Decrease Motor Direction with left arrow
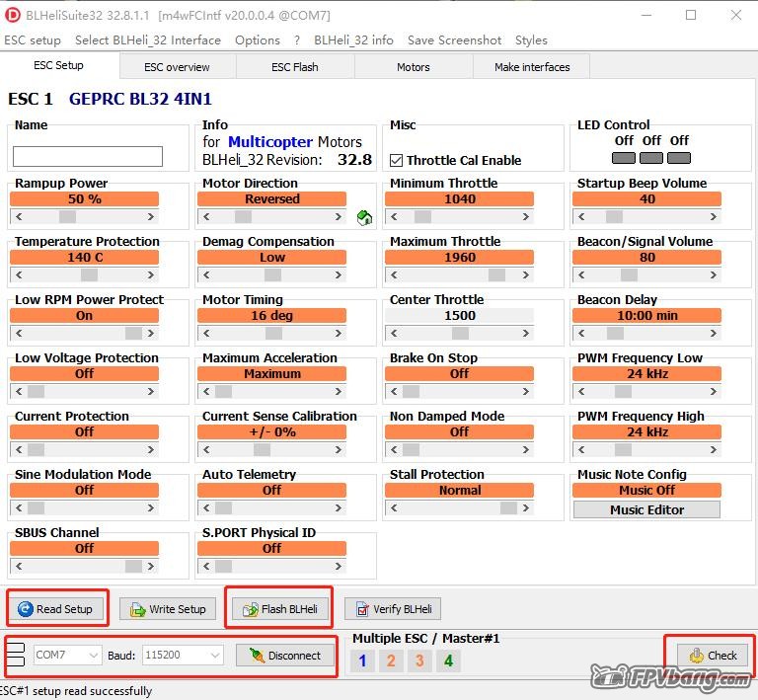Image resolution: width=758 pixels, height=700 pixels. click(x=206, y=216)
